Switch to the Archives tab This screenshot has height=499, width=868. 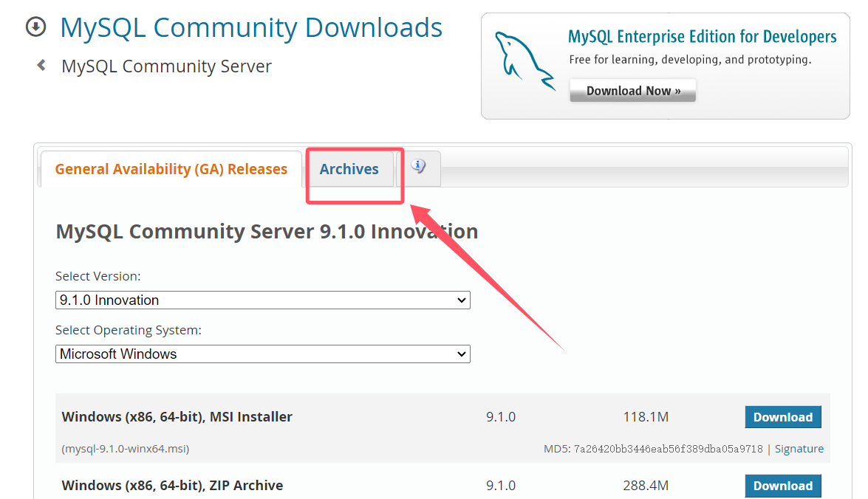[x=349, y=169]
